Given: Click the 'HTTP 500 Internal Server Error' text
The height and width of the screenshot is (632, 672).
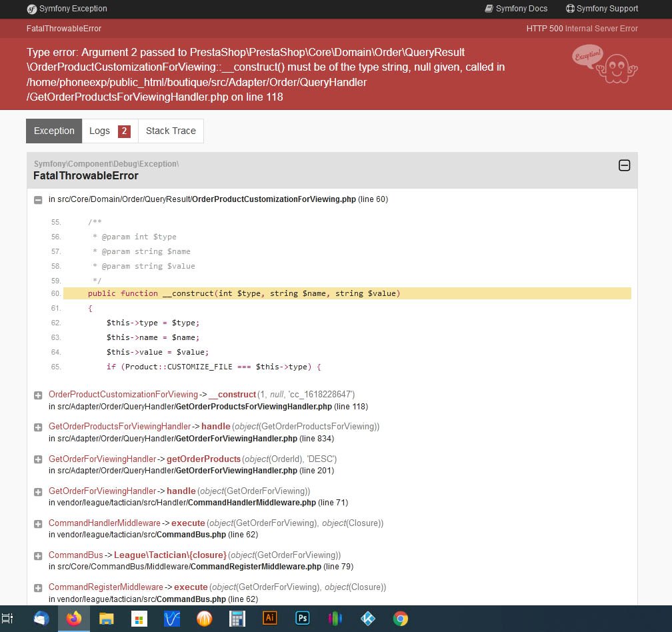Looking at the screenshot, I should pos(582,28).
